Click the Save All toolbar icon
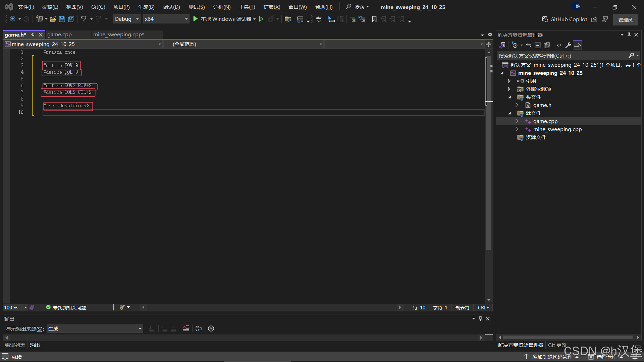Screen dimensions: 644x362 coord(71,19)
